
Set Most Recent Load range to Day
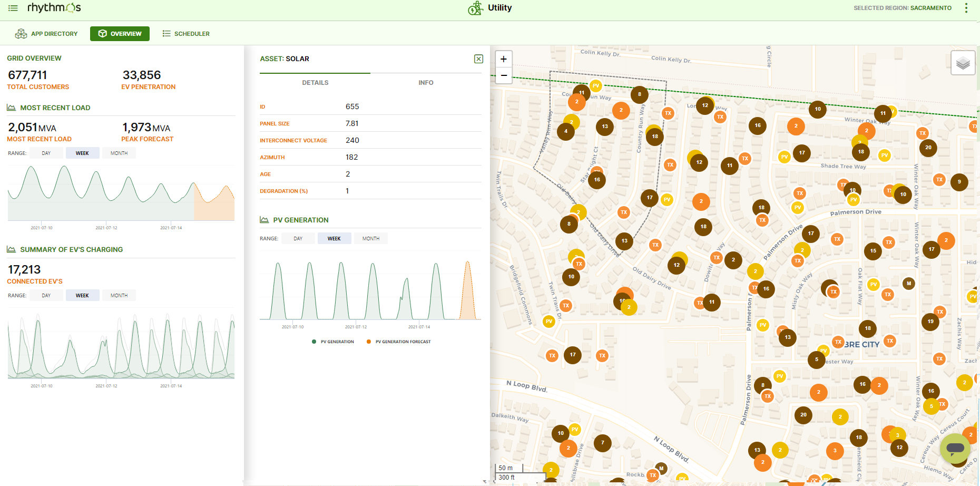pos(46,153)
